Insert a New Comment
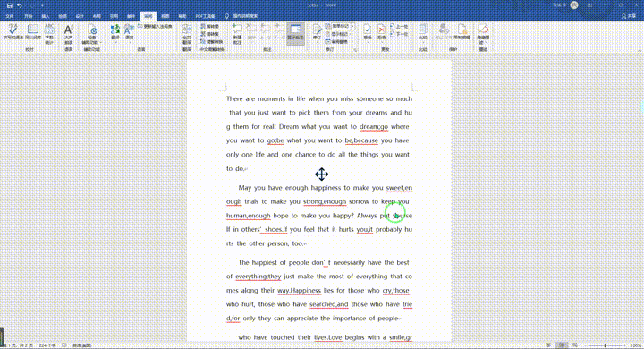This screenshot has width=644, height=349. [237, 34]
